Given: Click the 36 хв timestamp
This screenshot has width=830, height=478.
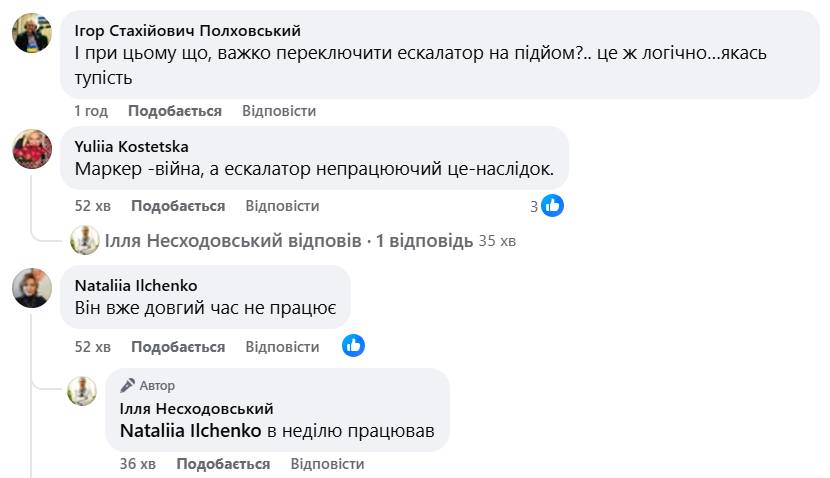Looking at the screenshot, I should point(138,464).
